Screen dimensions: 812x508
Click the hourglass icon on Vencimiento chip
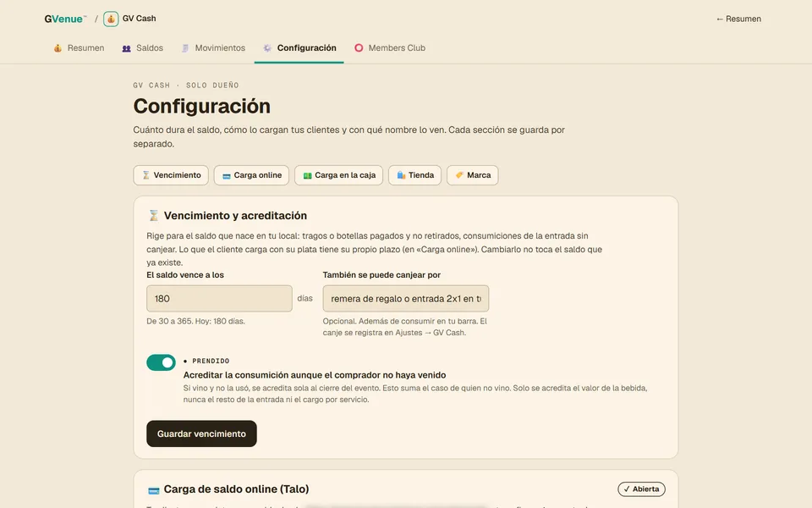[146, 175]
